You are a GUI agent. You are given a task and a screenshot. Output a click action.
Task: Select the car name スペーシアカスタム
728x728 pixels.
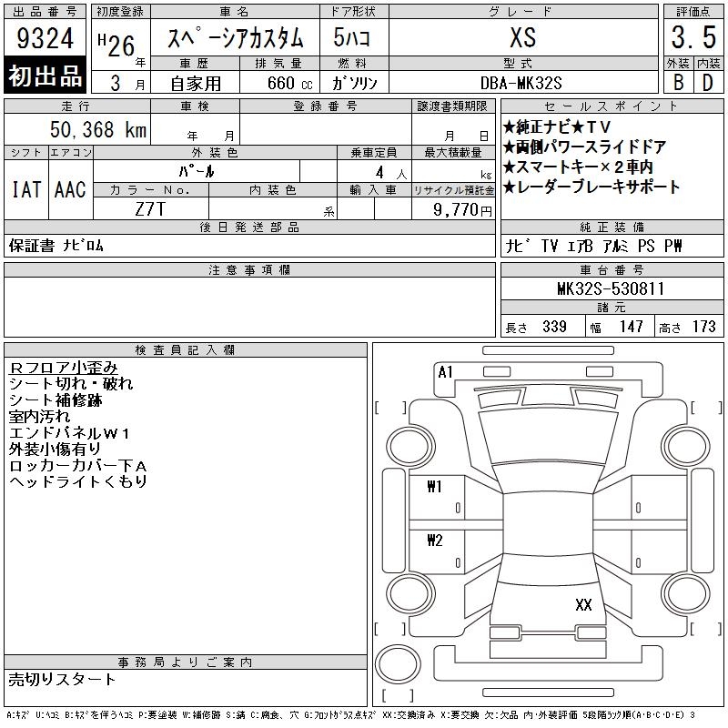tap(235, 38)
